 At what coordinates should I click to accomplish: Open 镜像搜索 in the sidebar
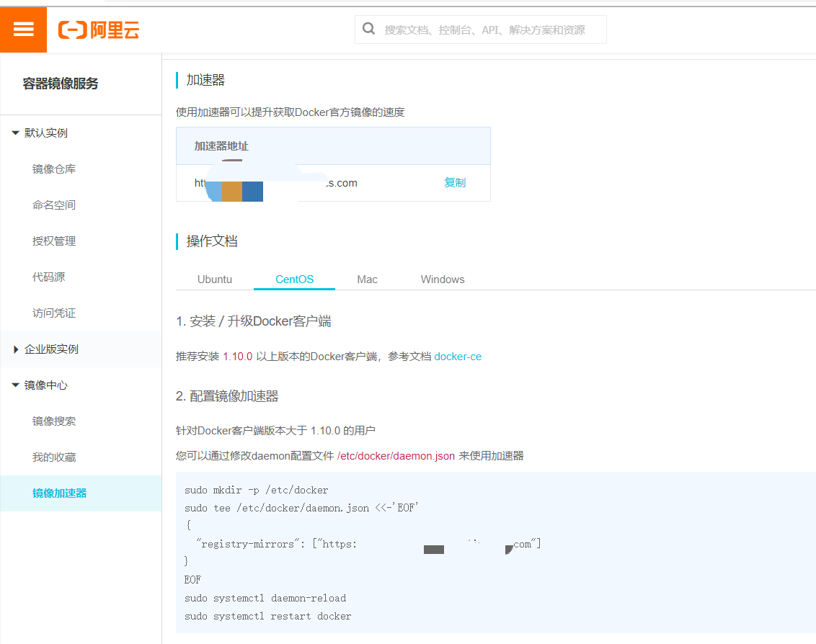pos(54,421)
